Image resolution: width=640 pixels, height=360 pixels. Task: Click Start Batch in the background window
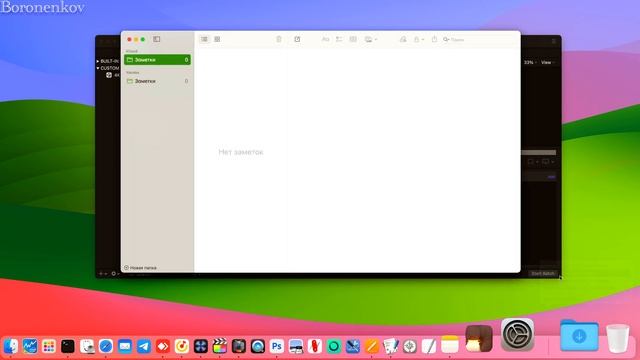(543, 273)
